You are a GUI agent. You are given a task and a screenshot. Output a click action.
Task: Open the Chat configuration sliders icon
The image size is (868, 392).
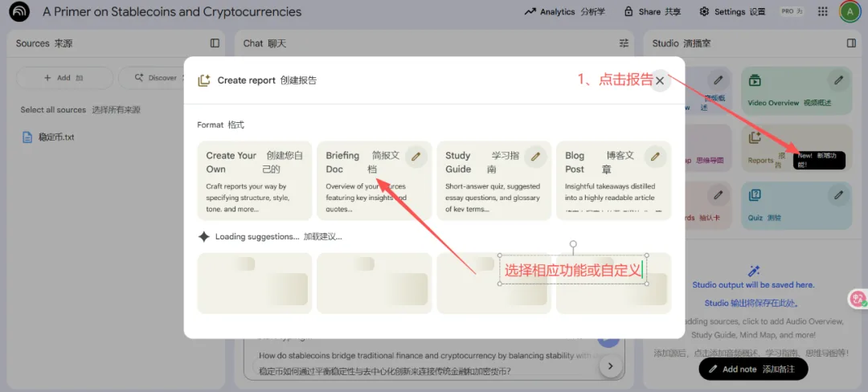click(x=624, y=43)
